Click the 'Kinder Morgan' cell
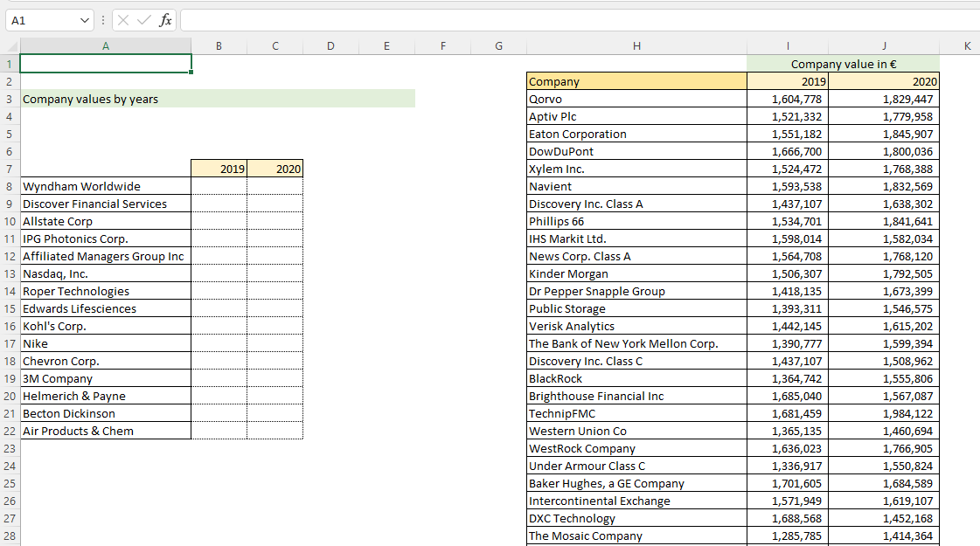Screen dimensions: 980x546 (x=636, y=274)
